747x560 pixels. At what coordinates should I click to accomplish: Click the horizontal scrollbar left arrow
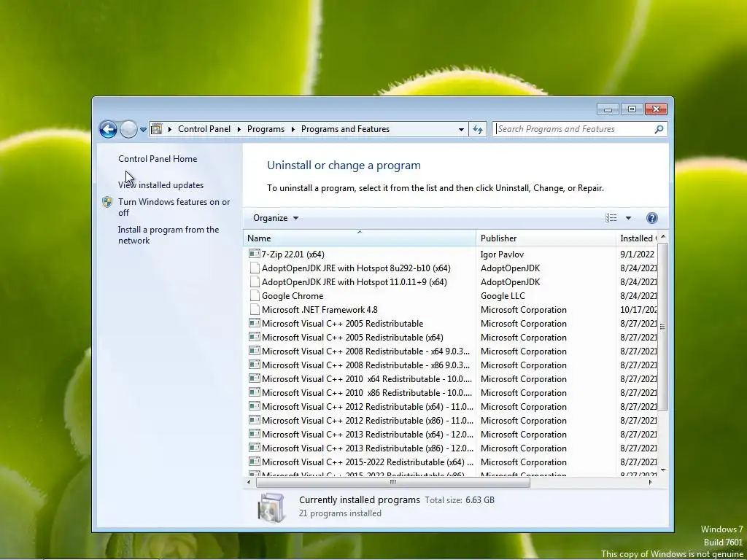(248, 483)
